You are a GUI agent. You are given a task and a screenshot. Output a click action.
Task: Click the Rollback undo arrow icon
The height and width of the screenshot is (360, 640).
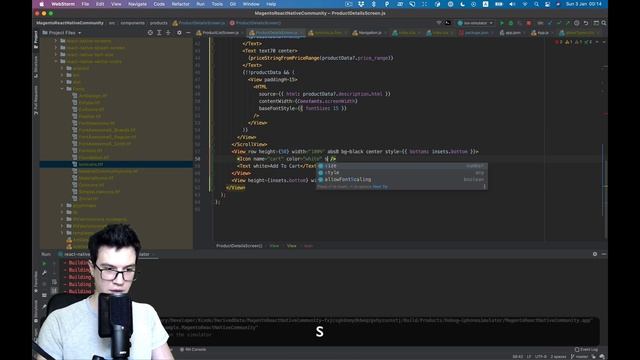point(586,23)
